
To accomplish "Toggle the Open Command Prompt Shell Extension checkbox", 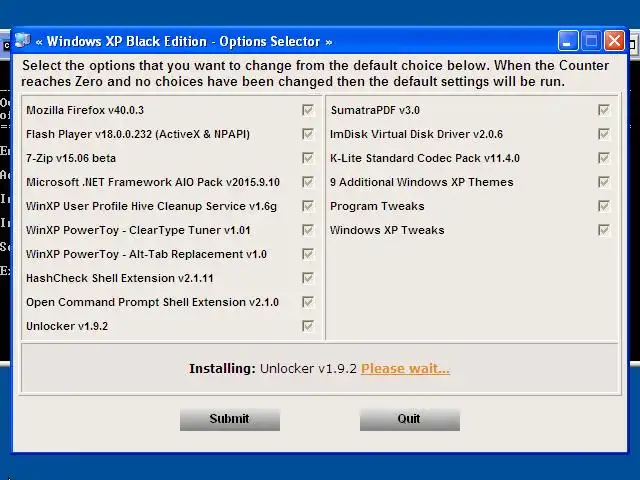I will point(308,302).
